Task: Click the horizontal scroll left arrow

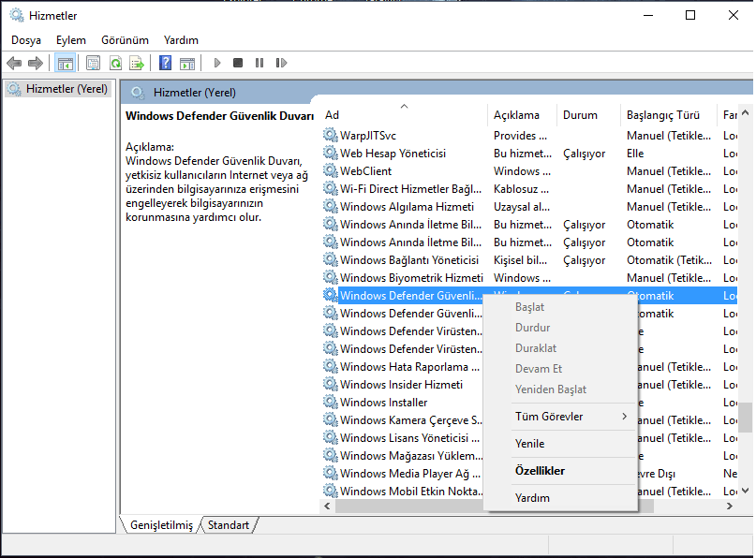Action: [x=327, y=506]
